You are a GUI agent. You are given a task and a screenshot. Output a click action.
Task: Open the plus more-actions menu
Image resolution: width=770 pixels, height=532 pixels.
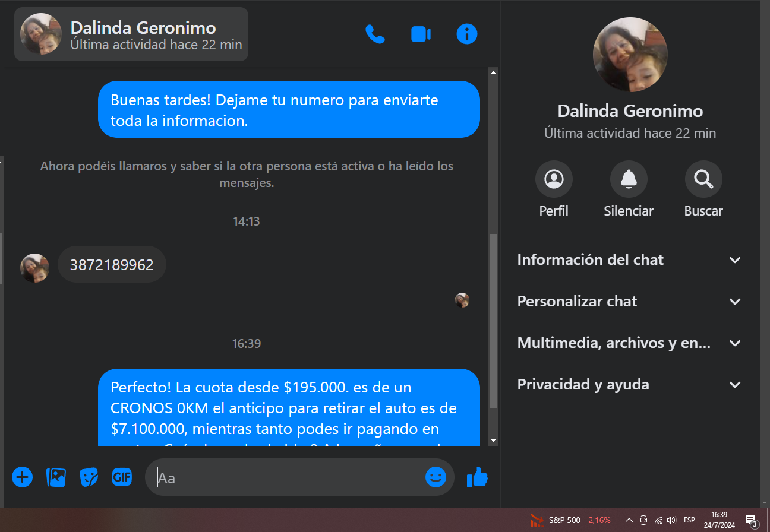point(23,477)
